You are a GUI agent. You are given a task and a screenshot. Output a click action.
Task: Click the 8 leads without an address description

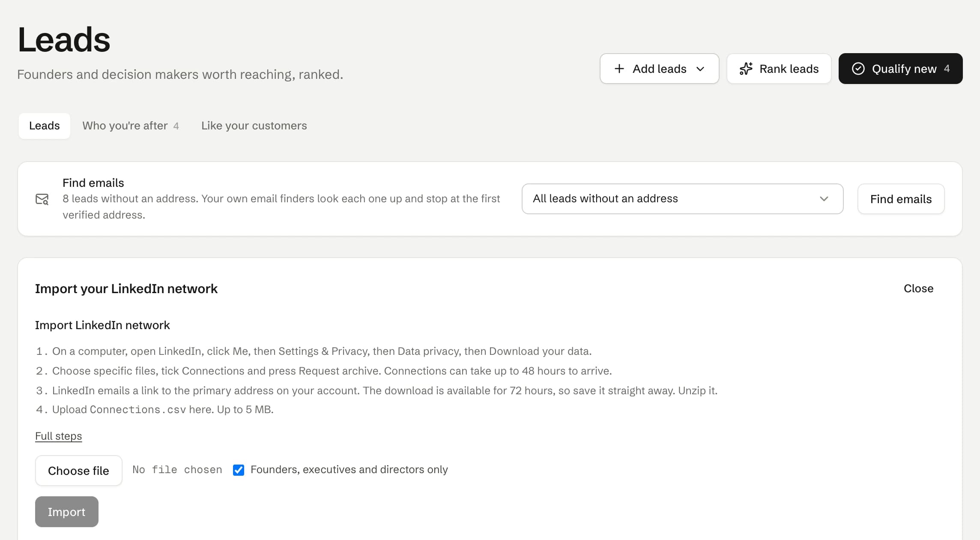[x=281, y=207]
